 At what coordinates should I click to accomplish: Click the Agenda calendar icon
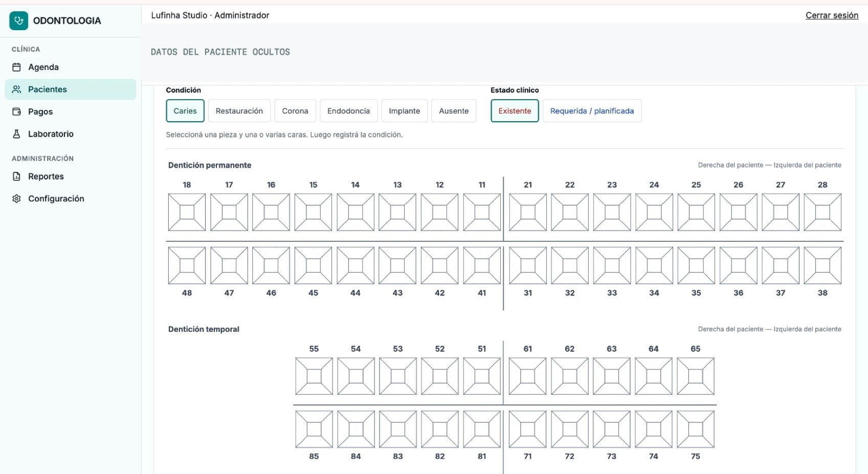[16, 67]
